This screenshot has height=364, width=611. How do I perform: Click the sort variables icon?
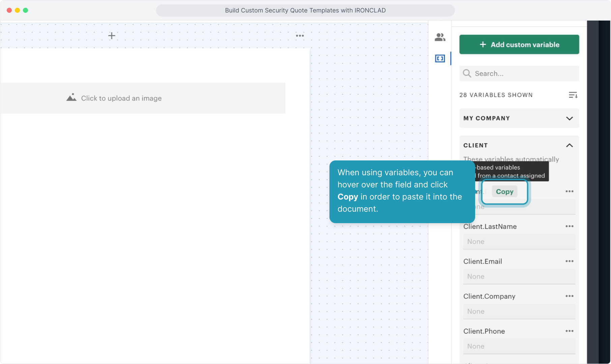573,95
